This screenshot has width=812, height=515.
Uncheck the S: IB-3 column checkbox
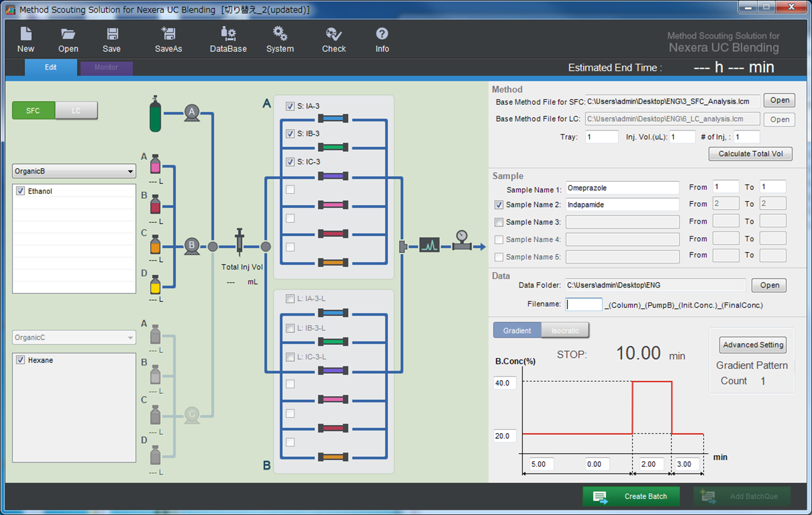(x=290, y=134)
